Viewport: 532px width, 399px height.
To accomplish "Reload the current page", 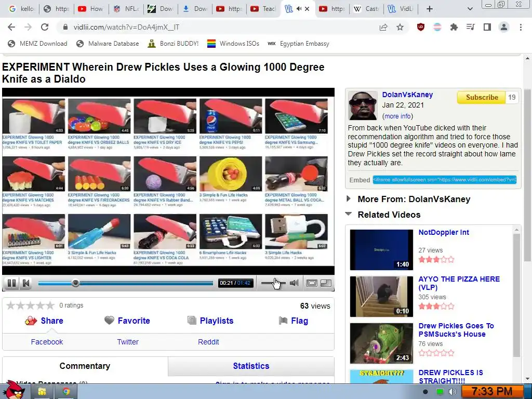I will pyautogui.click(x=45, y=27).
